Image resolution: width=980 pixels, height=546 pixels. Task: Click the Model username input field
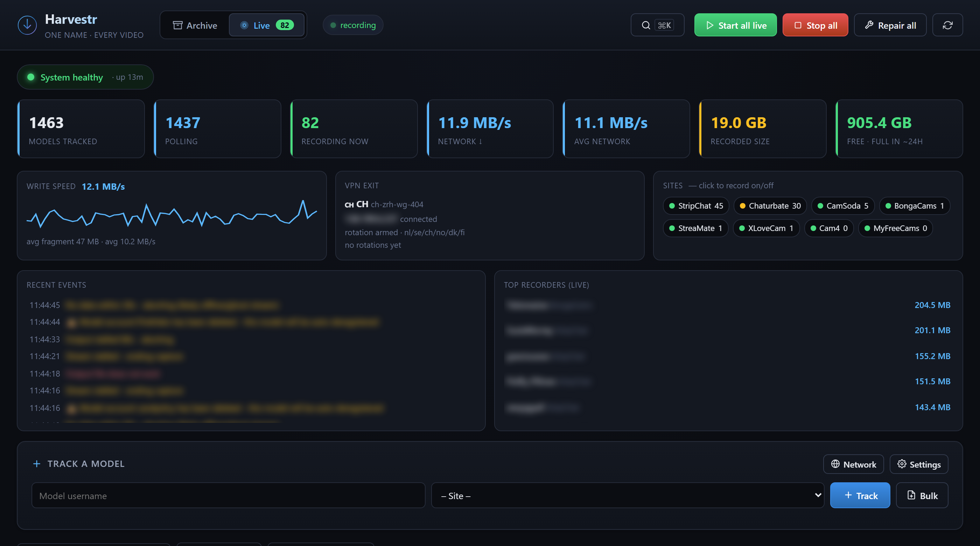click(x=228, y=495)
